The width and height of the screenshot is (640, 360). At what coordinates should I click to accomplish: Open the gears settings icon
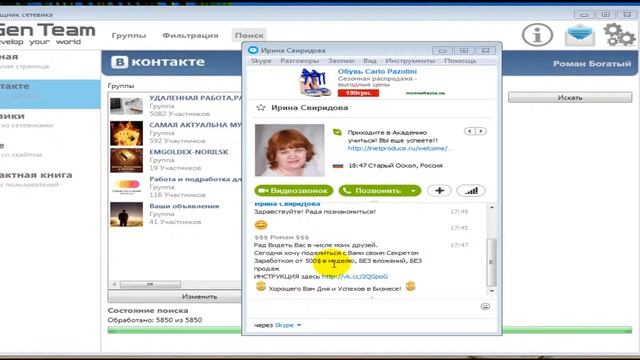pos(619,35)
